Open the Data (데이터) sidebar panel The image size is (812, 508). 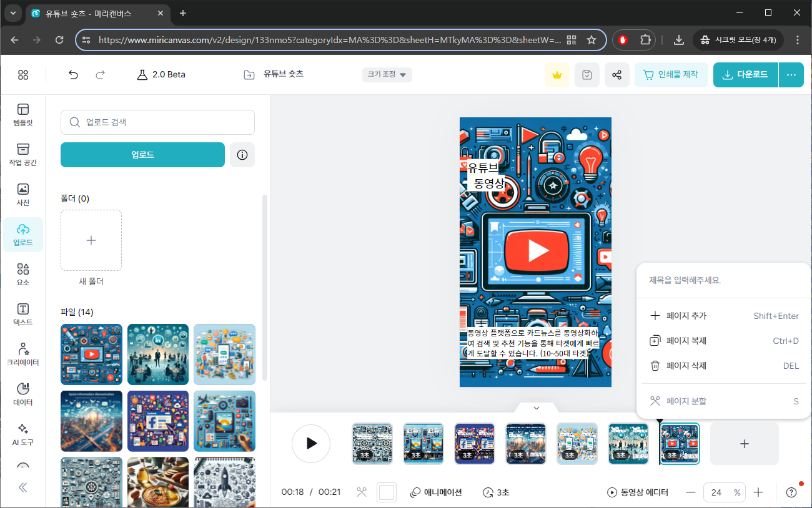tap(23, 394)
